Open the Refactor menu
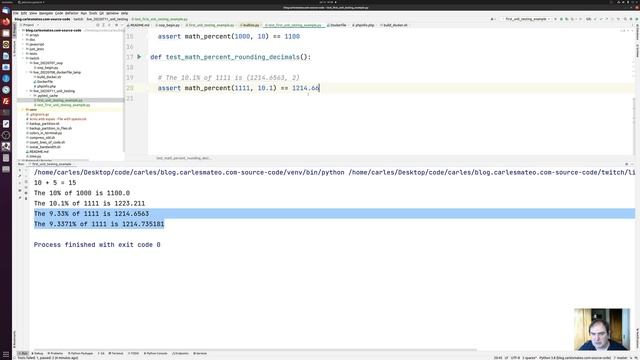Image resolution: width=640 pixels, height=360 pixels. coord(72,13)
